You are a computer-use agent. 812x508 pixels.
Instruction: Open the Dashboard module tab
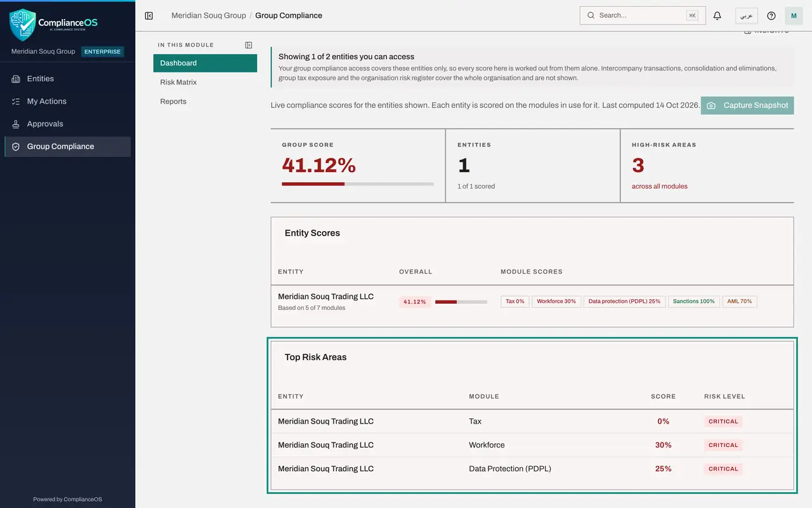click(205, 63)
